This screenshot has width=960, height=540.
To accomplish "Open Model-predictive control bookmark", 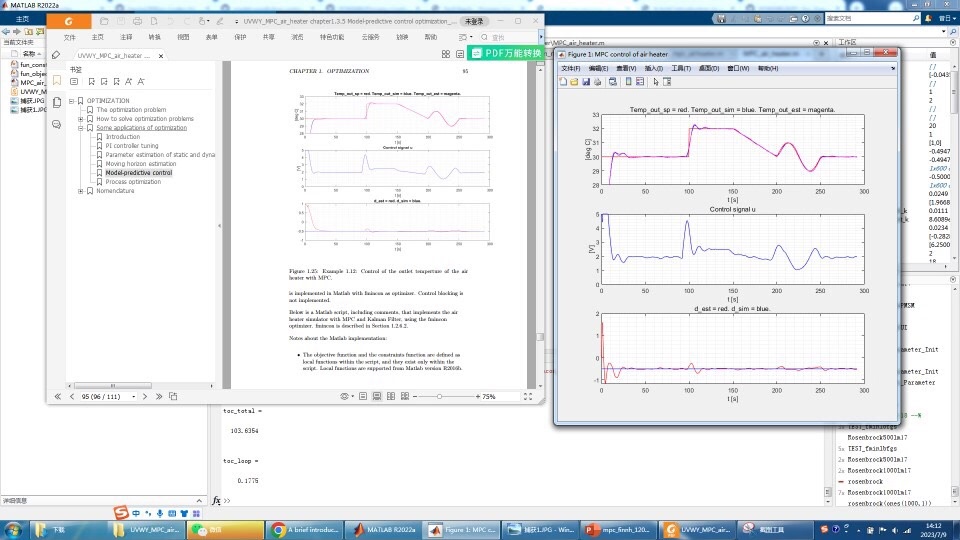I will (138, 173).
